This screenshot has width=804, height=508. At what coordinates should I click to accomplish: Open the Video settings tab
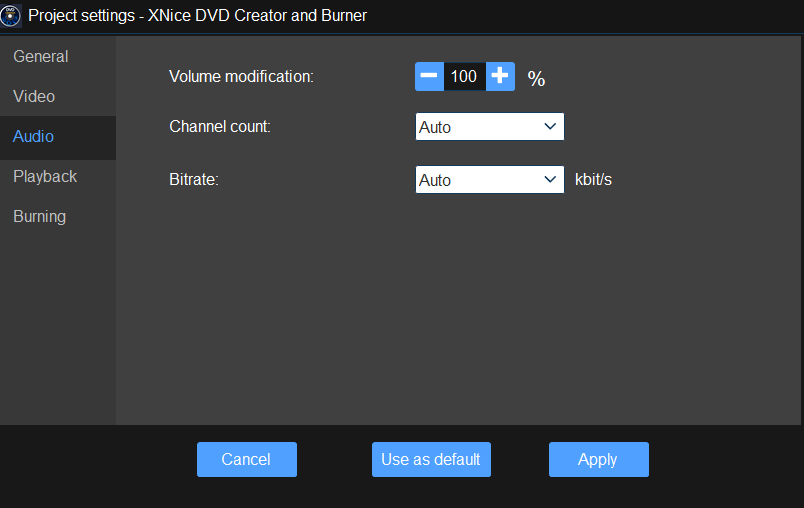34,97
